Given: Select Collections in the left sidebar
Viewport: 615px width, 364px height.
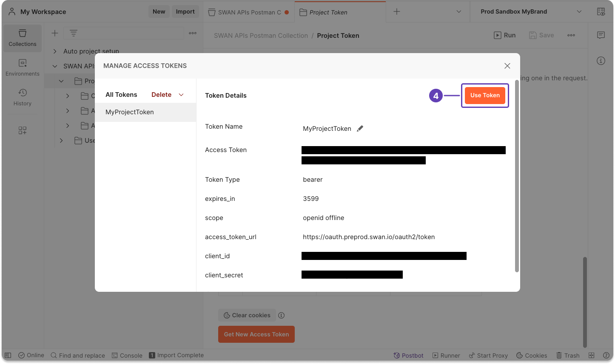Looking at the screenshot, I should tap(23, 38).
